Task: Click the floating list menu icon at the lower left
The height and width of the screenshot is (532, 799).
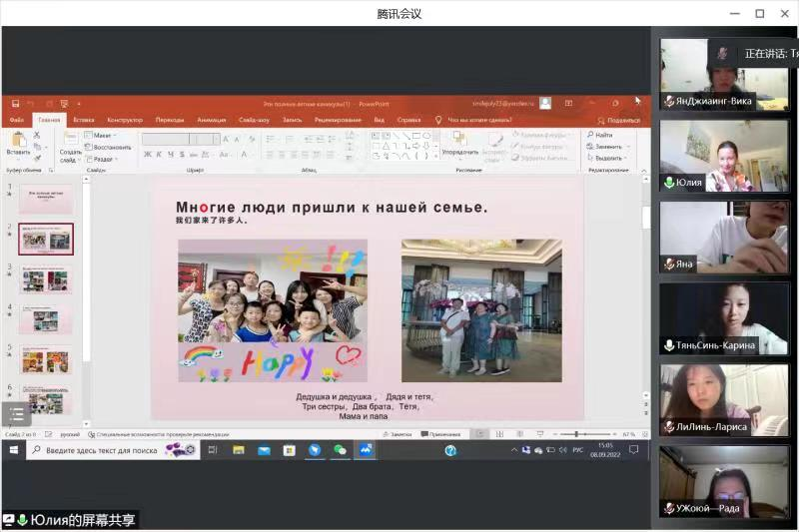Action: tap(16, 414)
